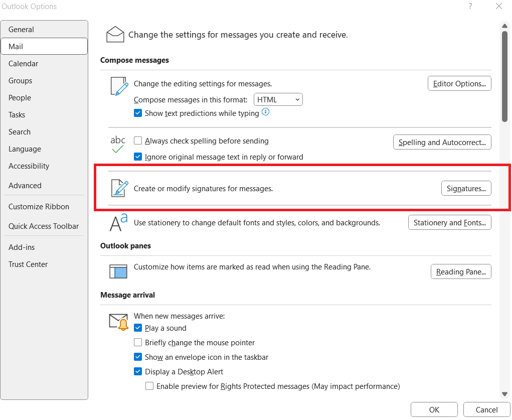Go to People options

click(44, 98)
